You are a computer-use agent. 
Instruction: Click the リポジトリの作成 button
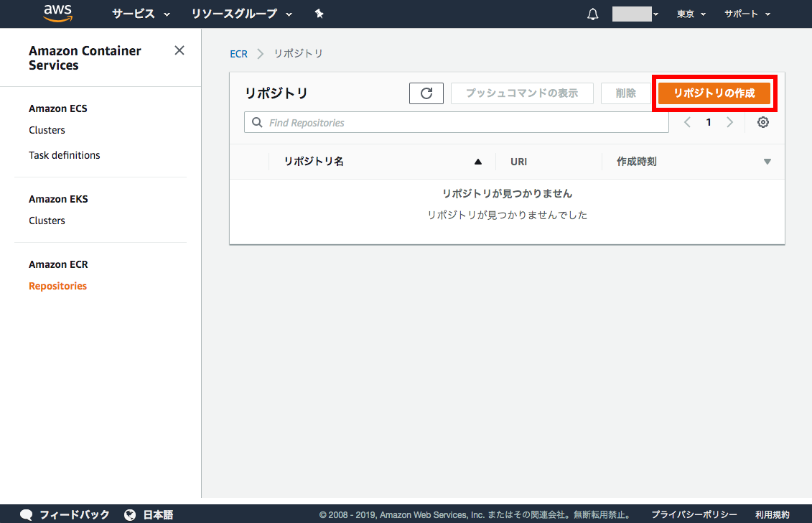pyautogui.click(x=714, y=93)
